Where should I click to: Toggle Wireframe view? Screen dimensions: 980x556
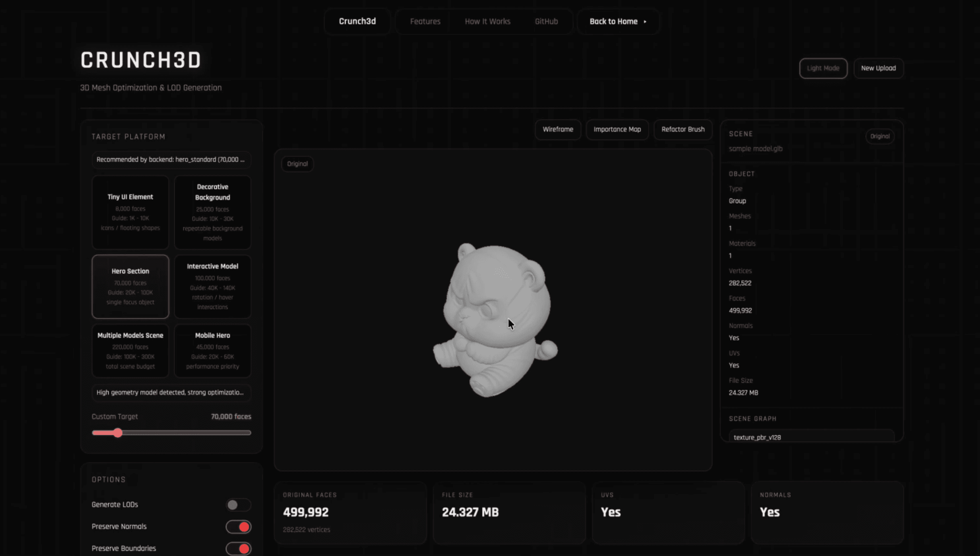point(558,129)
